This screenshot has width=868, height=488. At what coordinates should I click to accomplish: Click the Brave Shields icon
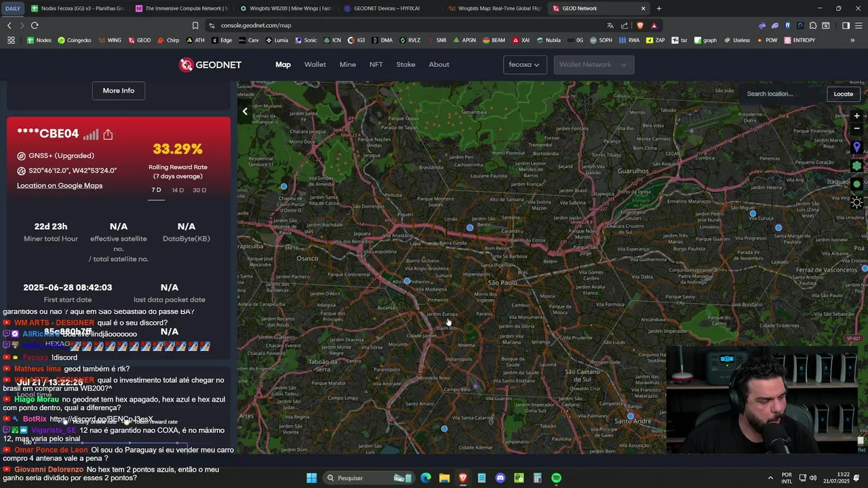639,25
